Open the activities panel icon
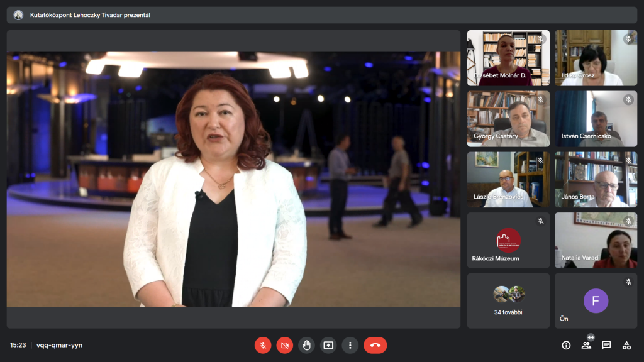 click(x=626, y=345)
